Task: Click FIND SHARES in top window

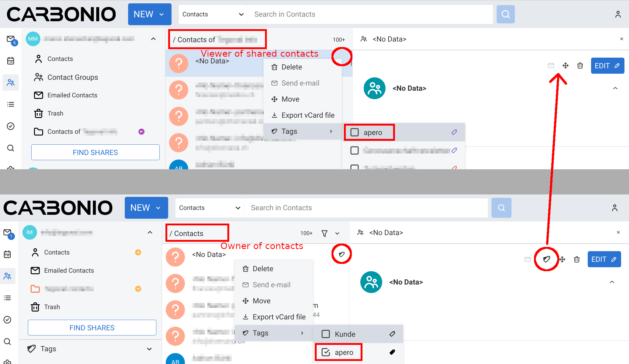Action: point(95,153)
